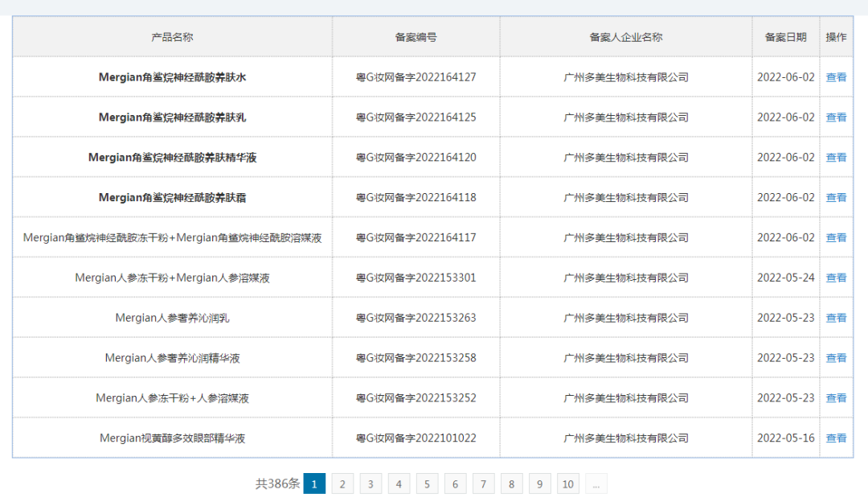Click filing number 粤G妆网备字2022164120
Screen dimensions: 868x502
[416, 158]
